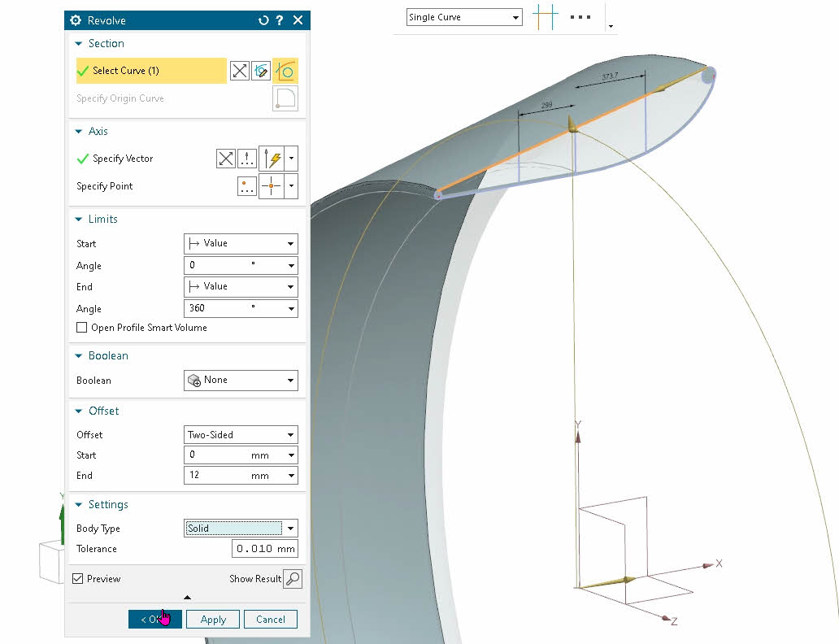Click the three-dots more options icon

click(580, 17)
